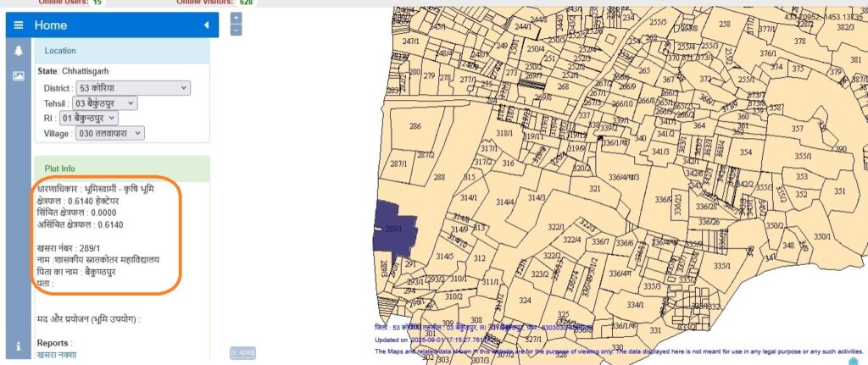Open the hamburger menu beside Home

tap(18, 25)
